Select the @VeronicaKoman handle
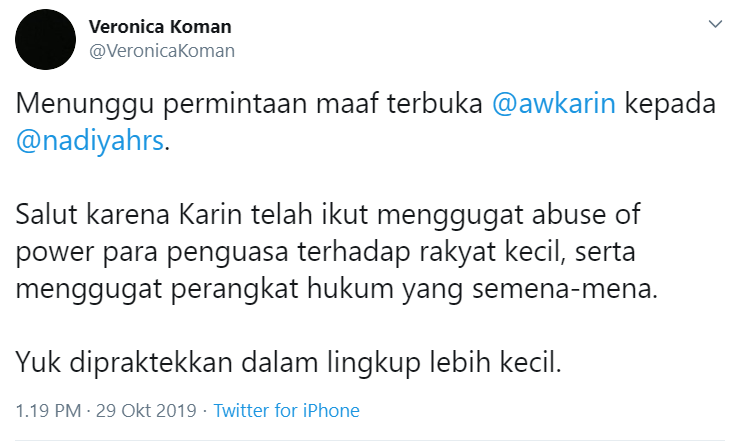Viewport: 742px width, 441px height. [162, 51]
